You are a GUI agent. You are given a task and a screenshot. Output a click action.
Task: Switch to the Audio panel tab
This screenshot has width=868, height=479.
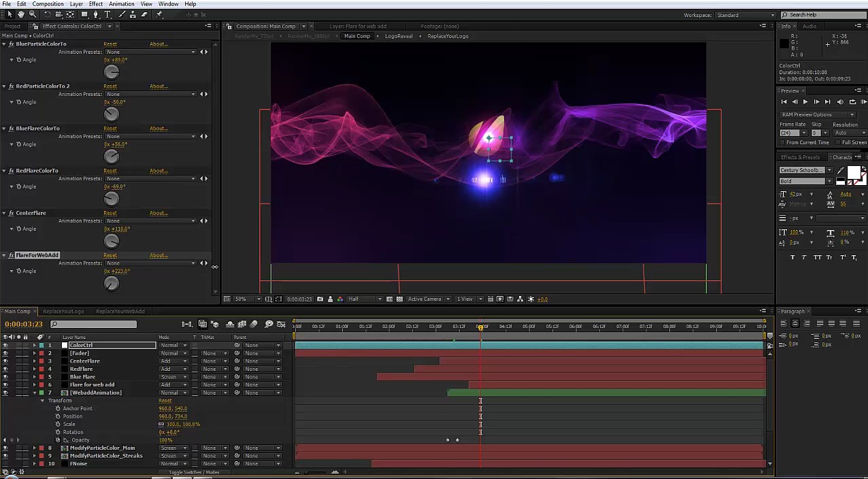pos(809,26)
